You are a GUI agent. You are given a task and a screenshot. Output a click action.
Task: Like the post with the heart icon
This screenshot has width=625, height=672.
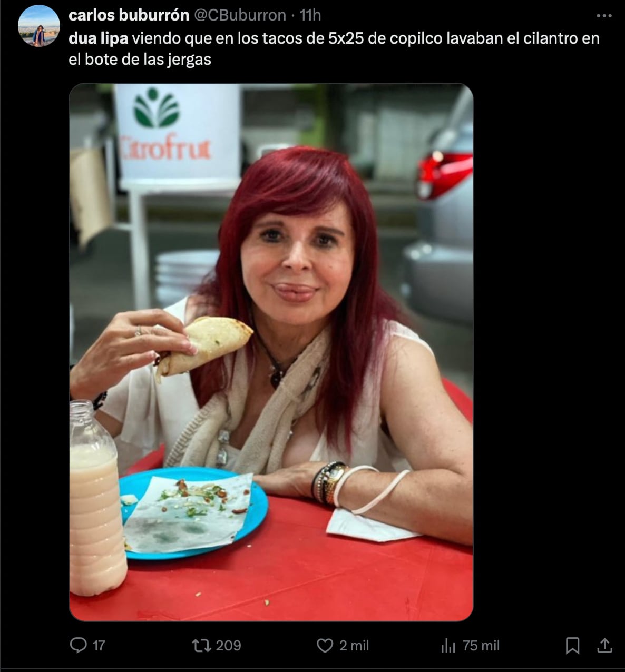325,646
